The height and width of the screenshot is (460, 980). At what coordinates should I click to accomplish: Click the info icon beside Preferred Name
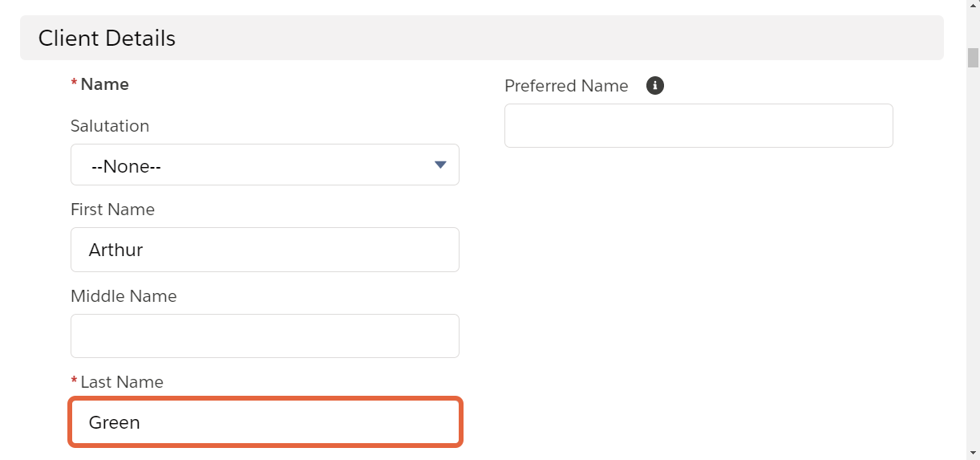655,85
